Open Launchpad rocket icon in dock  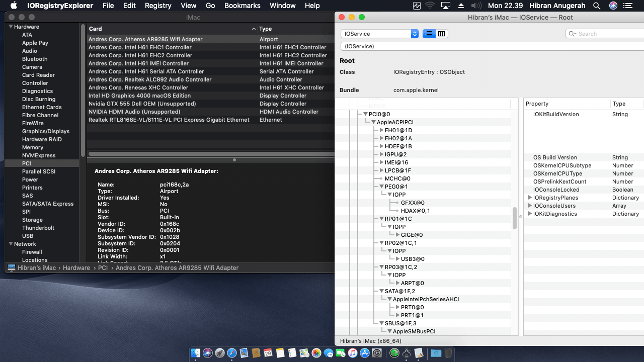(220, 353)
